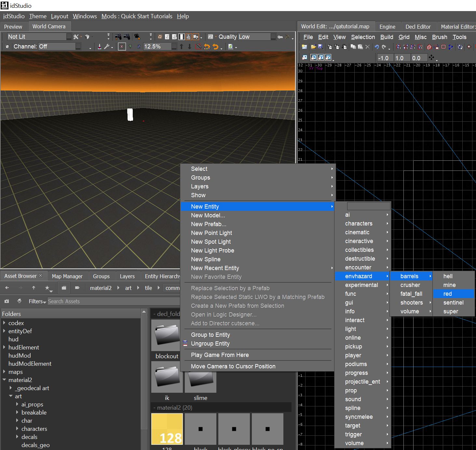The height and width of the screenshot is (450, 476).
Task: Click the Filters button in Asset Browser
Action: (37, 301)
